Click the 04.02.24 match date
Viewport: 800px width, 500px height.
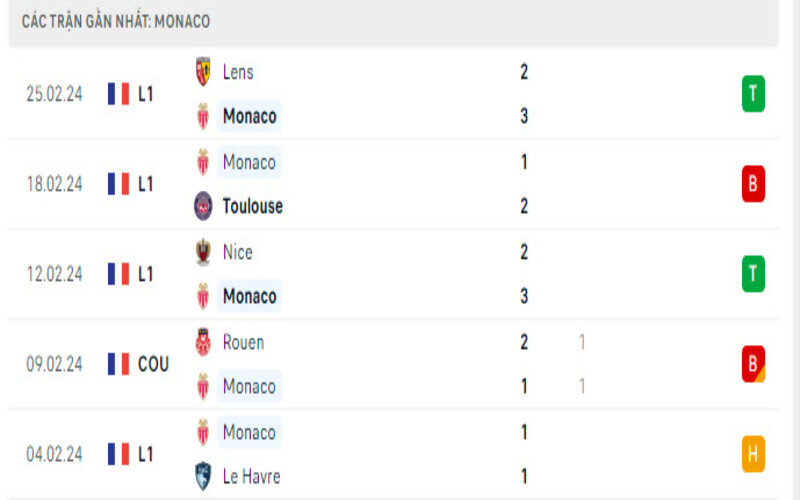[x=54, y=454]
